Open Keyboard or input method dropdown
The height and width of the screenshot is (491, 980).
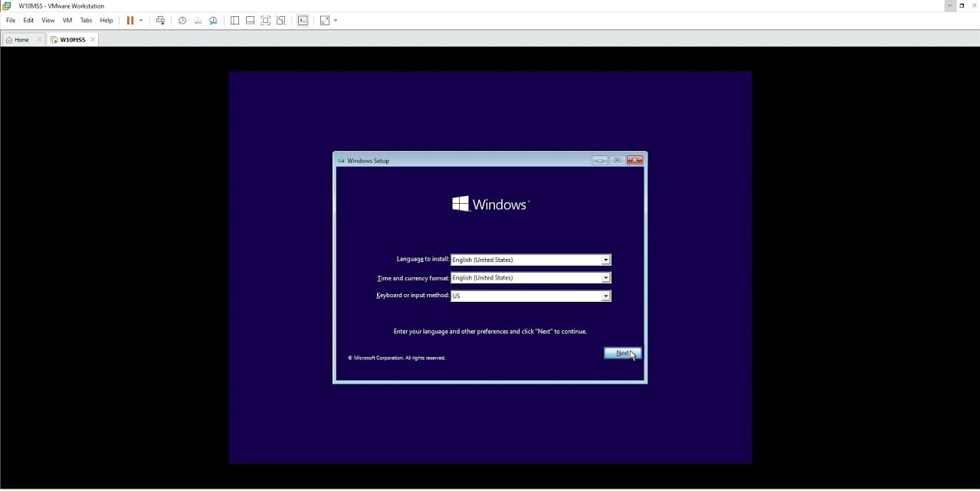click(x=605, y=296)
